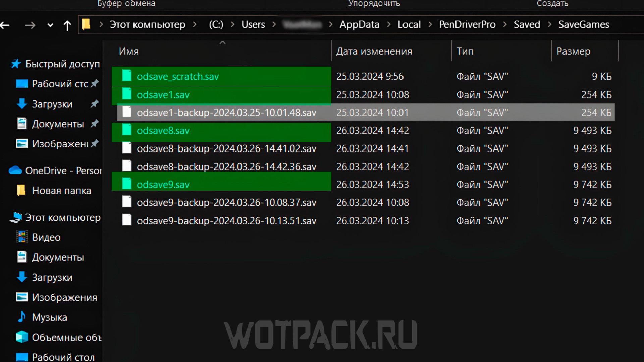Image resolution: width=644 pixels, height=362 pixels.
Task: Click file icon of odsave8.sav
Action: pos(127,130)
